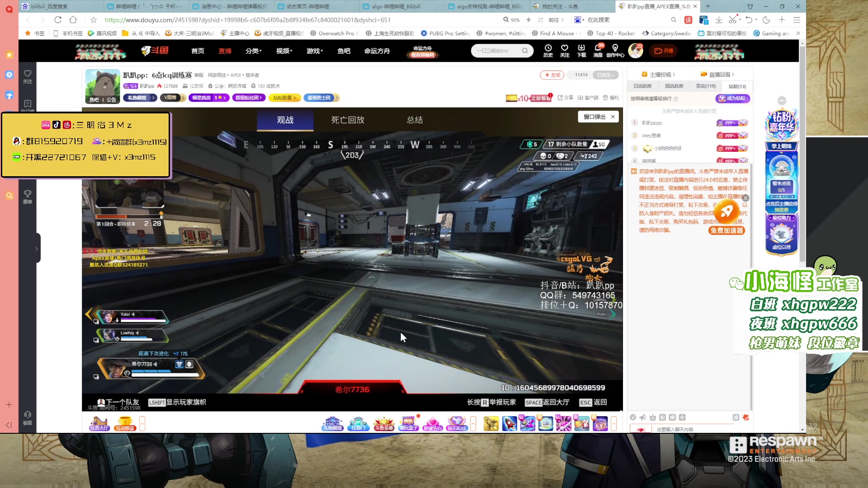This screenshot has height=488, width=868.
Task: Click the Douyu logo
Action: click(x=155, y=51)
